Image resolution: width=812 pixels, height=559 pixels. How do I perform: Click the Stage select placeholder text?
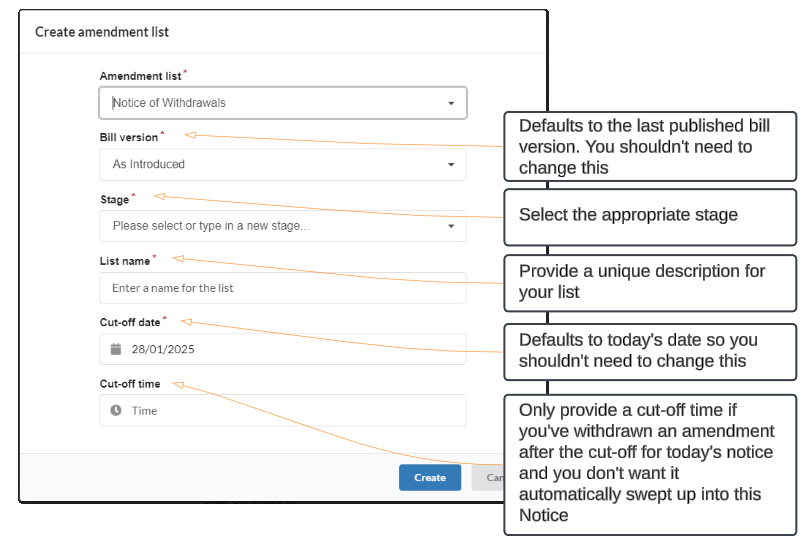coord(211,226)
